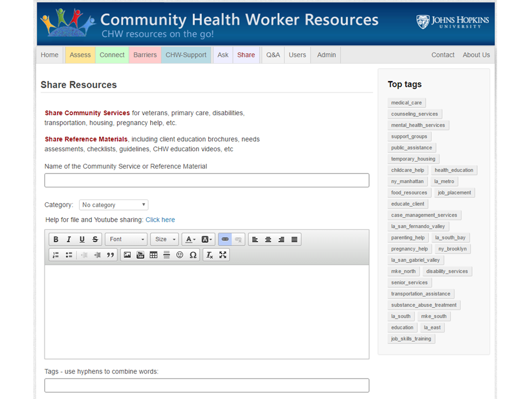
Task: Toggle bold formatting in the editor
Action: pos(55,239)
